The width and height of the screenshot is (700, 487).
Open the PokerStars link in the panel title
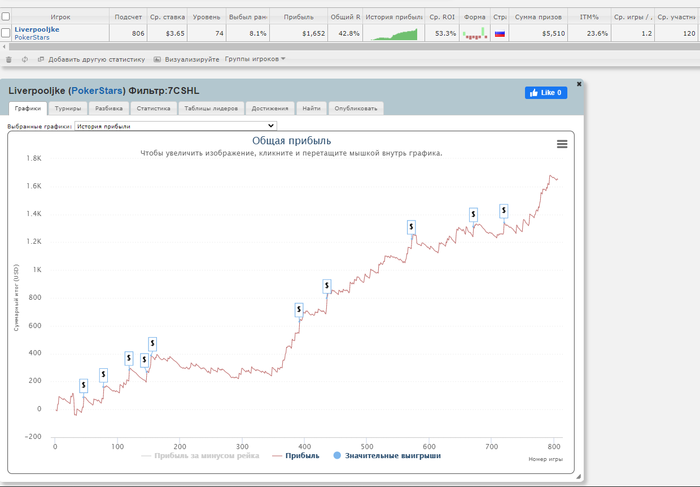(97, 91)
